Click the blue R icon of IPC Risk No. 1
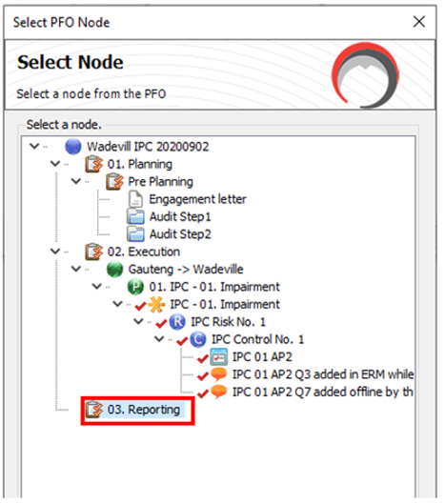445x504 pixels. coord(177,322)
